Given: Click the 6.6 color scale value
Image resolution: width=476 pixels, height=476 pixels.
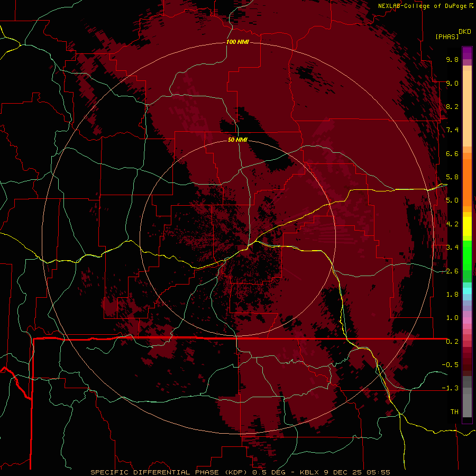Looking at the screenshot, I should tap(452, 153).
